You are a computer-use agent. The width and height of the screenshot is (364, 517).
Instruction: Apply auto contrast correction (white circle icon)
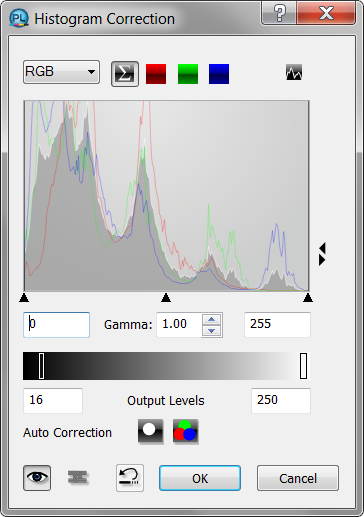[x=151, y=432]
